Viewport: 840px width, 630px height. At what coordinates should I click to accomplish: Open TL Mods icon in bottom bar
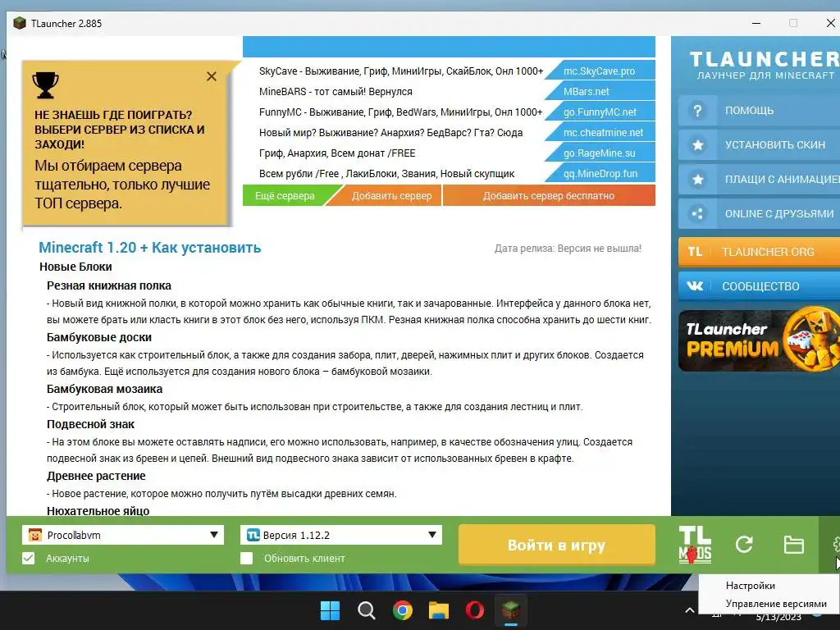click(x=695, y=545)
